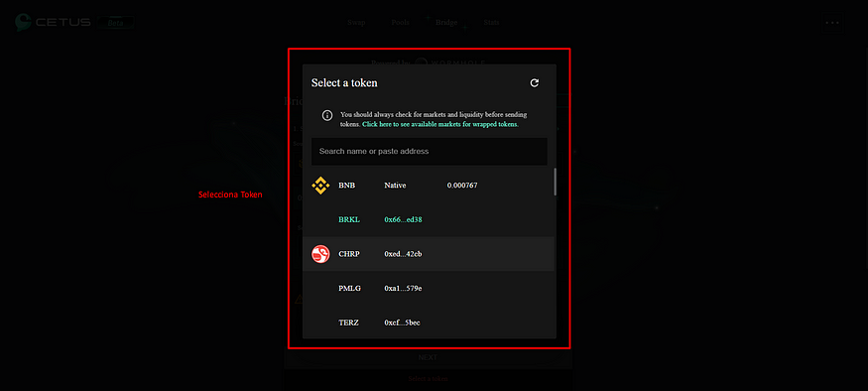Click the Beta badge next to Cetus
The image size is (868, 391).
coord(116,23)
